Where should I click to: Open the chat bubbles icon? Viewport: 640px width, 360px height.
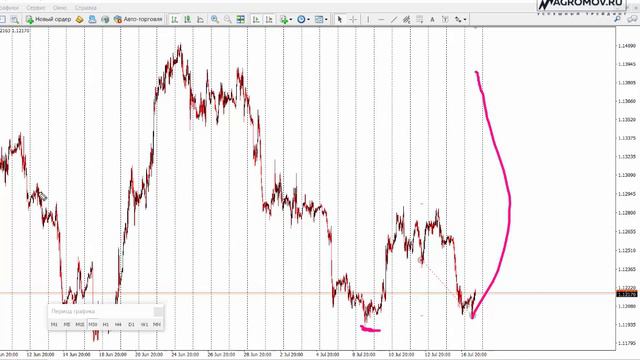[x=633, y=19]
